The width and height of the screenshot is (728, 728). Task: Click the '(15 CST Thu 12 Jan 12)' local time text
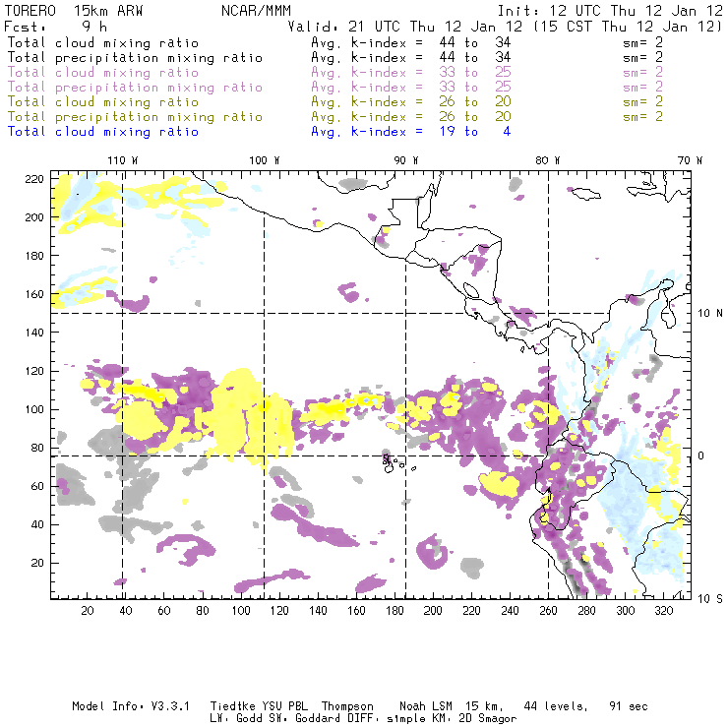(x=628, y=27)
